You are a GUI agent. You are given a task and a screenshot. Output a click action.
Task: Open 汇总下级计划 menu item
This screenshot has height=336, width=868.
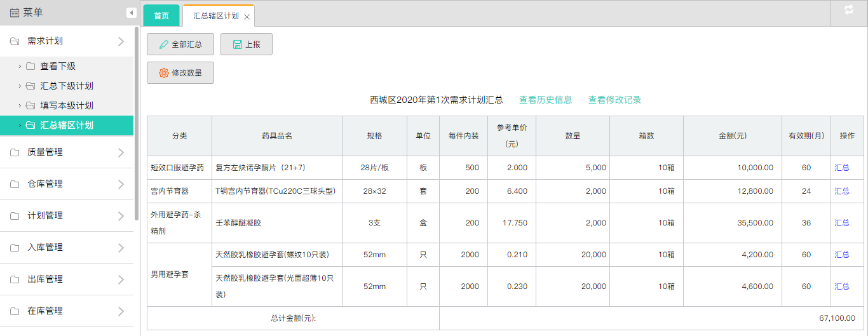tap(67, 86)
